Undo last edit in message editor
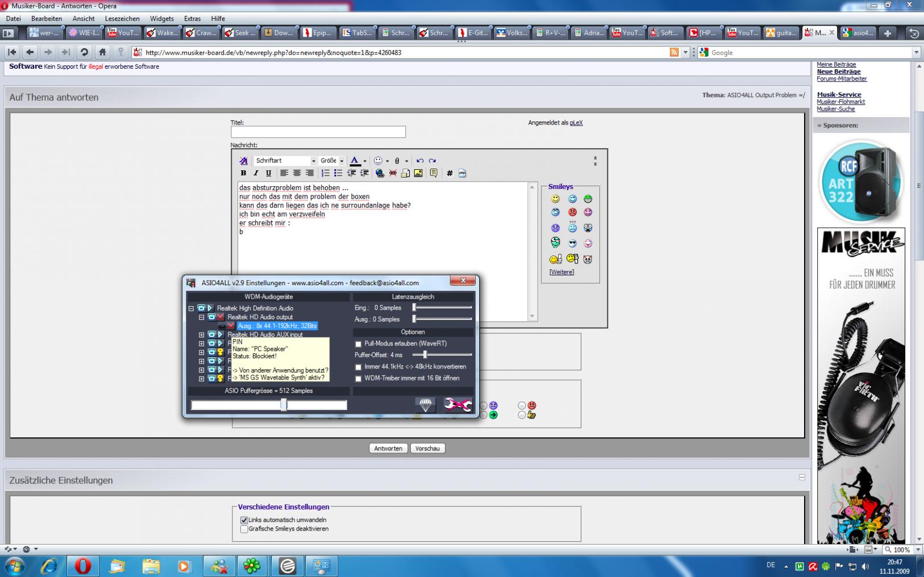Screen dimensions: 924x577 (x=420, y=161)
